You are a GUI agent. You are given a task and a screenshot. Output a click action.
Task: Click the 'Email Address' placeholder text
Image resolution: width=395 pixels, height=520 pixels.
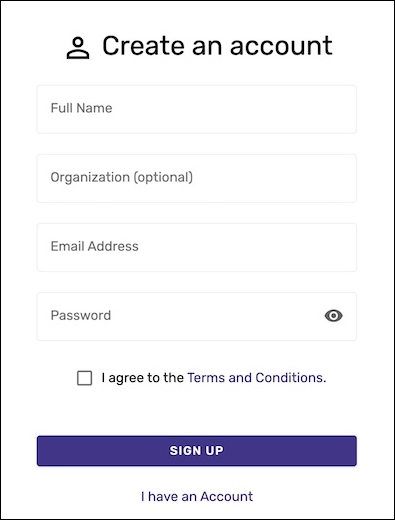click(x=94, y=246)
